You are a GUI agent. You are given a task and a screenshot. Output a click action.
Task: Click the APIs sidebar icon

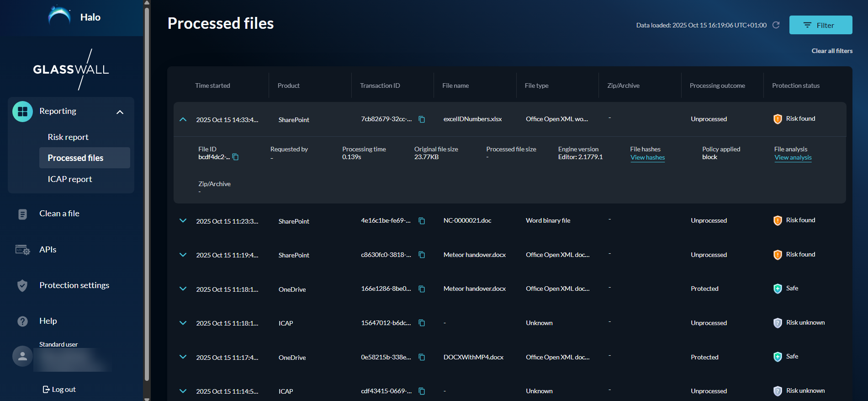[22, 250]
